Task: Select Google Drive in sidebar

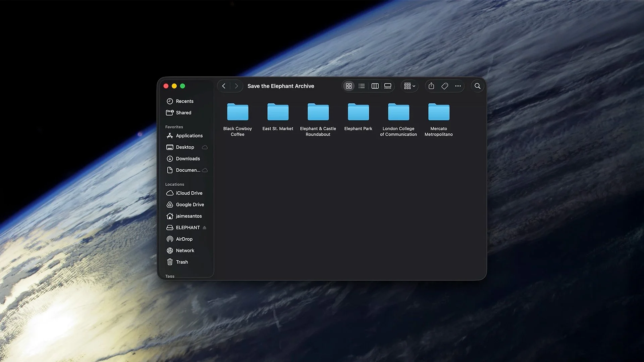Action: point(190,204)
